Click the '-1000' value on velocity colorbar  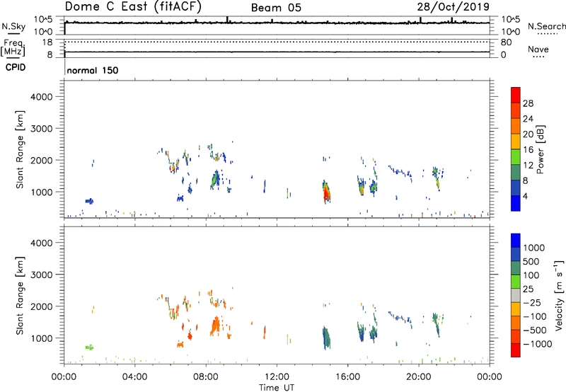click(x=538, y=344)
